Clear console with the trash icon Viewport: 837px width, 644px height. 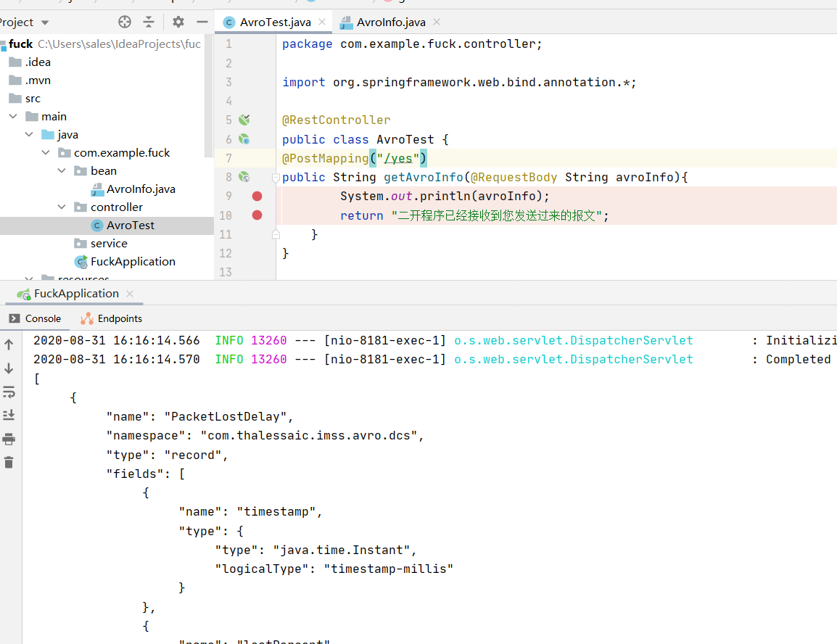(9, 463)
